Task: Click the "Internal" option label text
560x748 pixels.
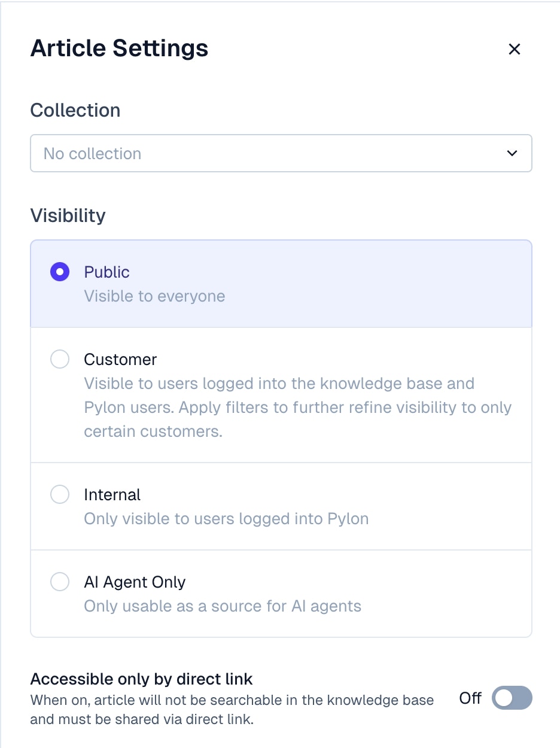Action: click(x=112, y=495)
